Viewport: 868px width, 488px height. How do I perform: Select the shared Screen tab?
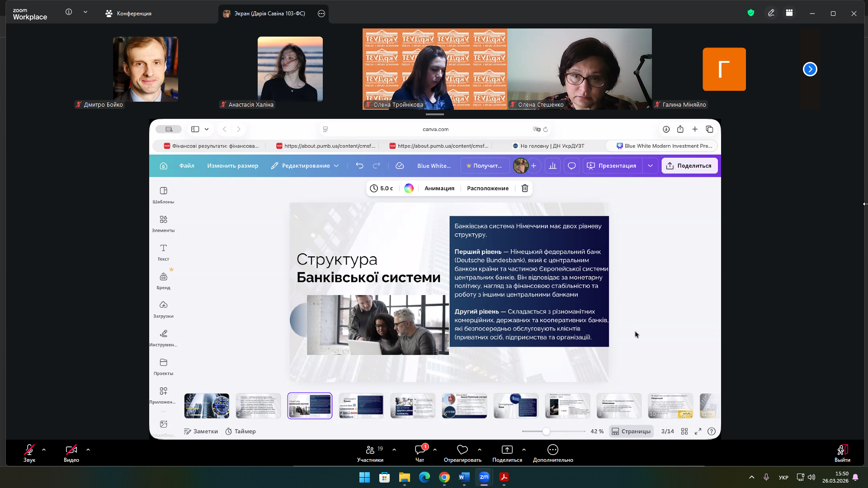click(269, 14)
